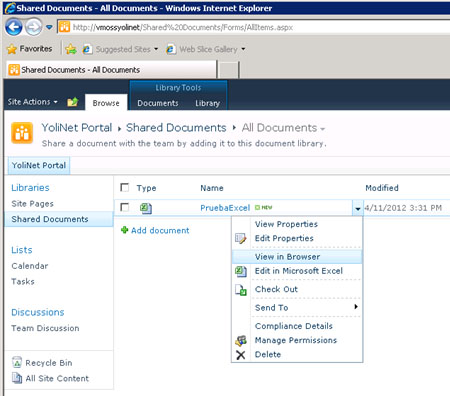Go back with the browser Back arrow
Screen dimensions: 450x396
[x=14, y=27]
